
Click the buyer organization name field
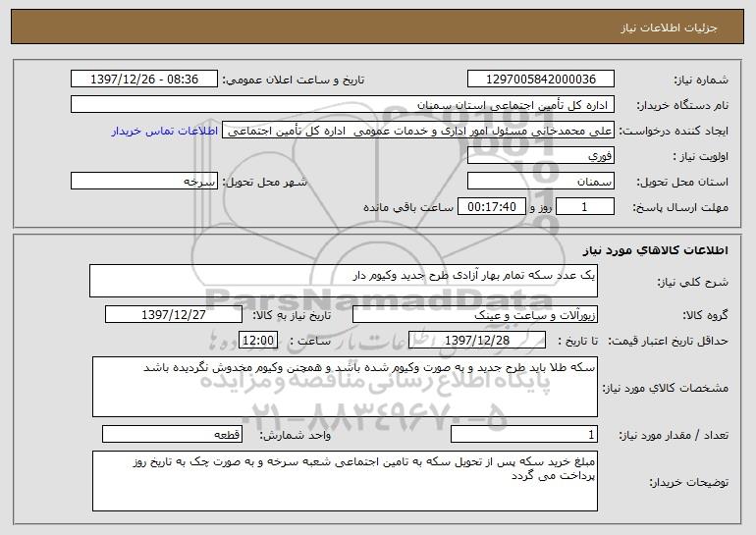pyautogui.click(x=343, y=105)
